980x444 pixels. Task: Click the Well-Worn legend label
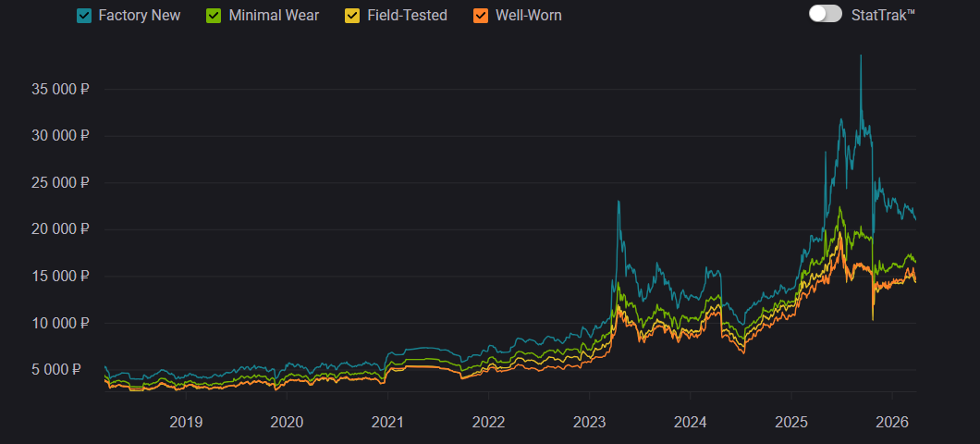click(x=528, y=15)
